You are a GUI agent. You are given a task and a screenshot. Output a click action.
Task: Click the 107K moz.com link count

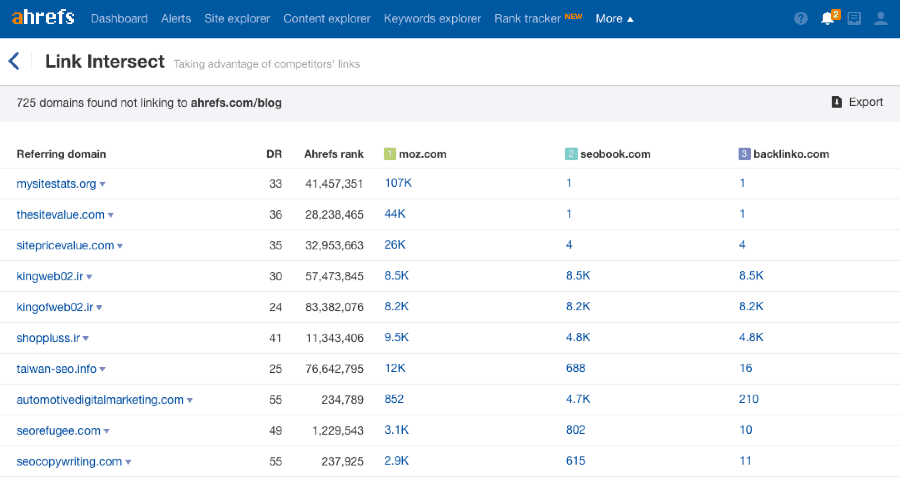(x=398, y=184)
